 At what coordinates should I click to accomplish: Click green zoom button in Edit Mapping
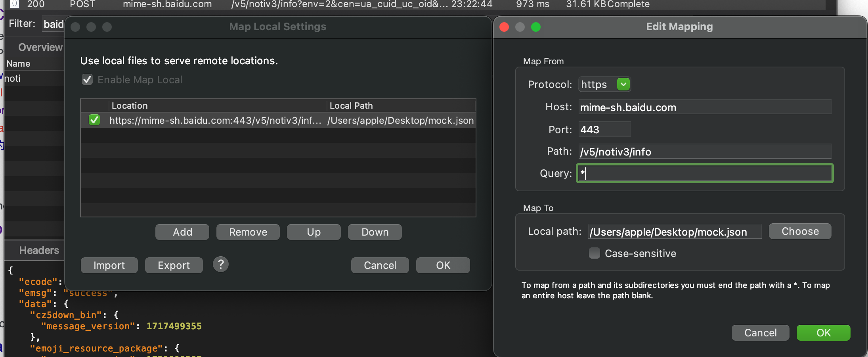click(x=536, y=27)
